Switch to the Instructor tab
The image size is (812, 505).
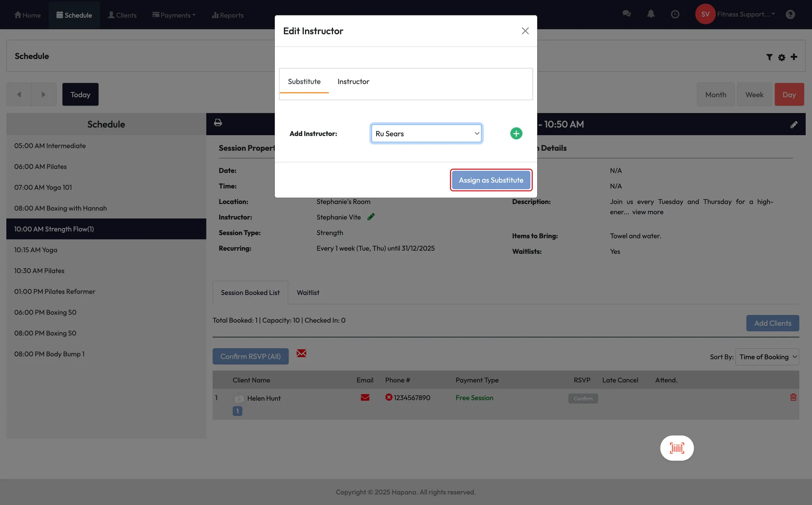coord(353,82)
